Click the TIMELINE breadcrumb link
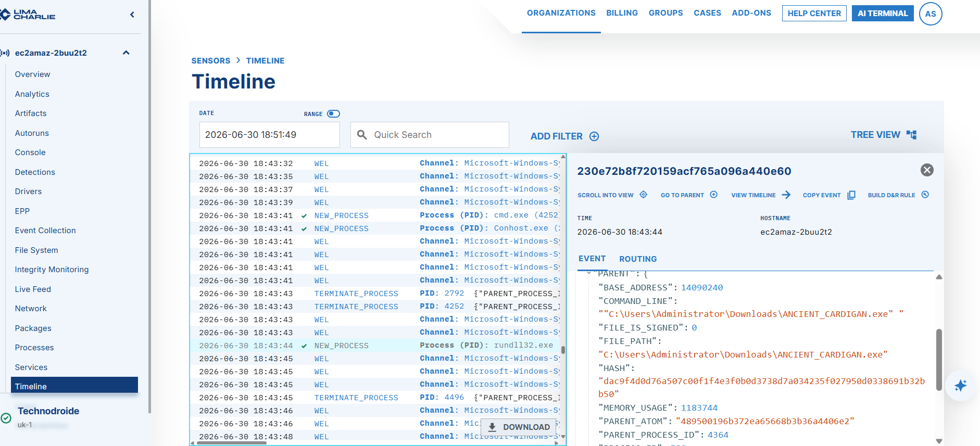The width and height of the screenshot is (980, 446). pyautogui.click(x=265, y=61)
